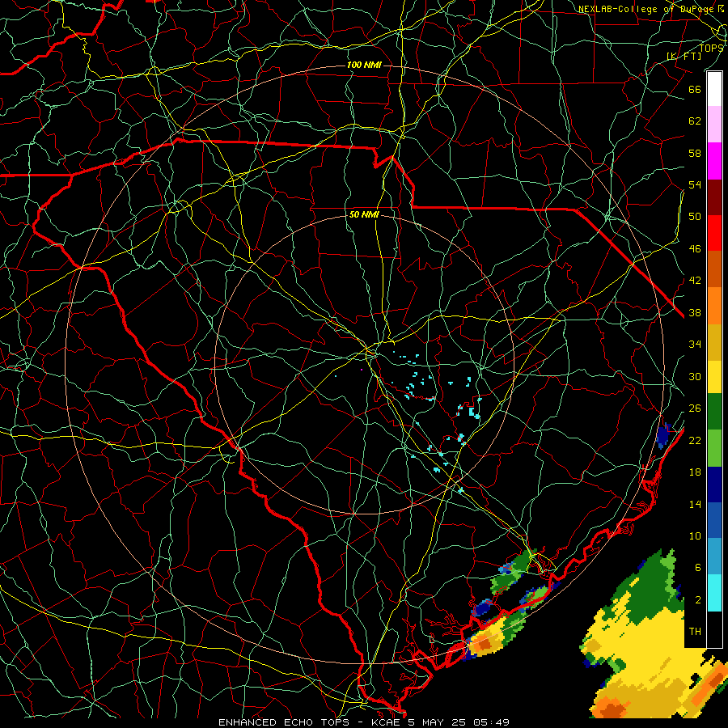This screenshot has width=728, height=728.
Task: Click the 50 NMI range ring label
Action: tap(364, 214)
